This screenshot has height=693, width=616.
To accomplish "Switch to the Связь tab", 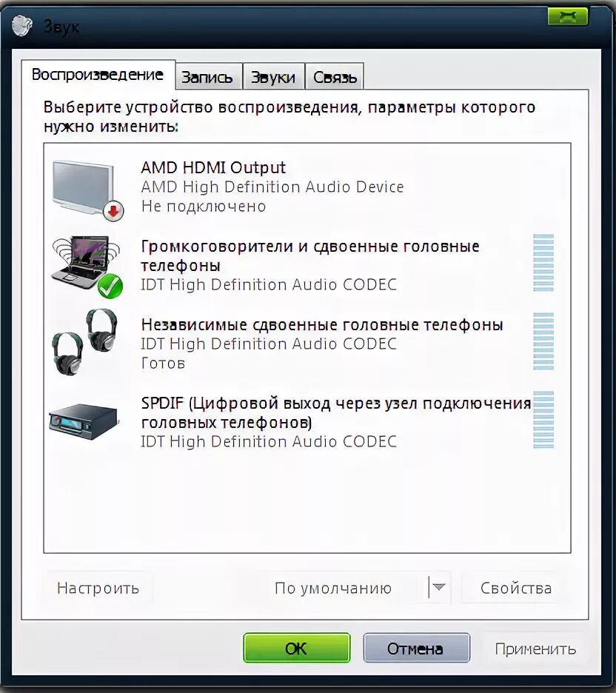I will click(335, 76).
